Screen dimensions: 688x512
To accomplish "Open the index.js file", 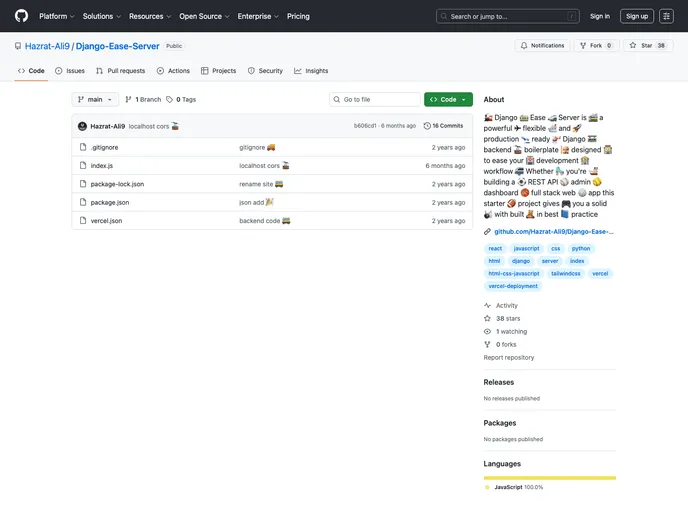I will (102, 166).
